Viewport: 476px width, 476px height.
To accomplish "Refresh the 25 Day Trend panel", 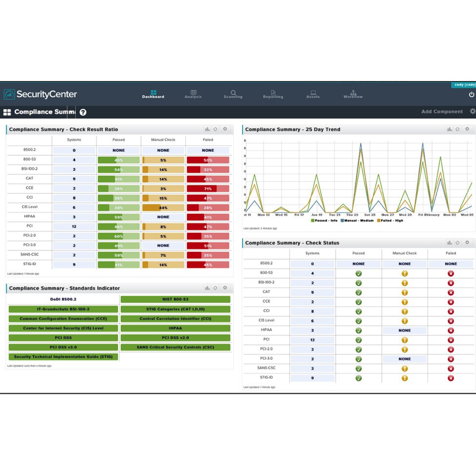I will (457, 129).
